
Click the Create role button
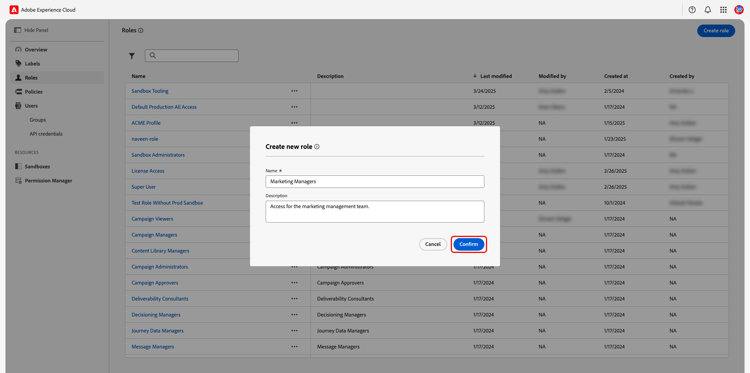pyautogui.click(x=716, y=31)
